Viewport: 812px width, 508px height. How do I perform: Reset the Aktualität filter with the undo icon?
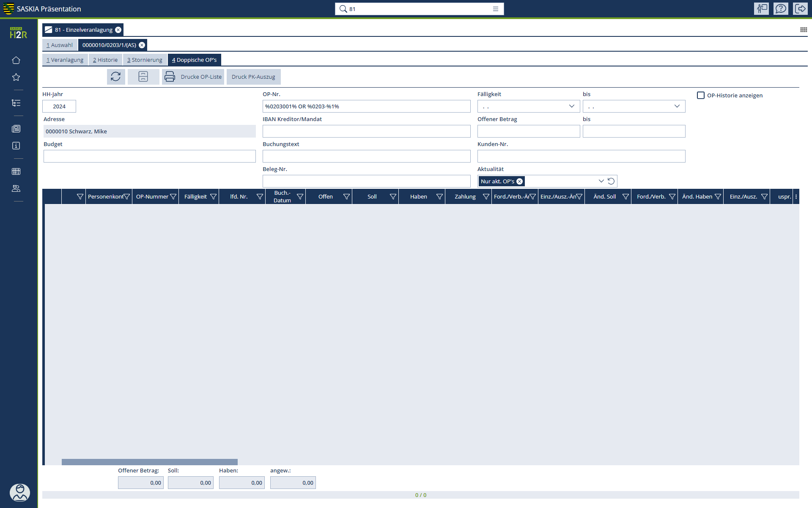[611, 181]
